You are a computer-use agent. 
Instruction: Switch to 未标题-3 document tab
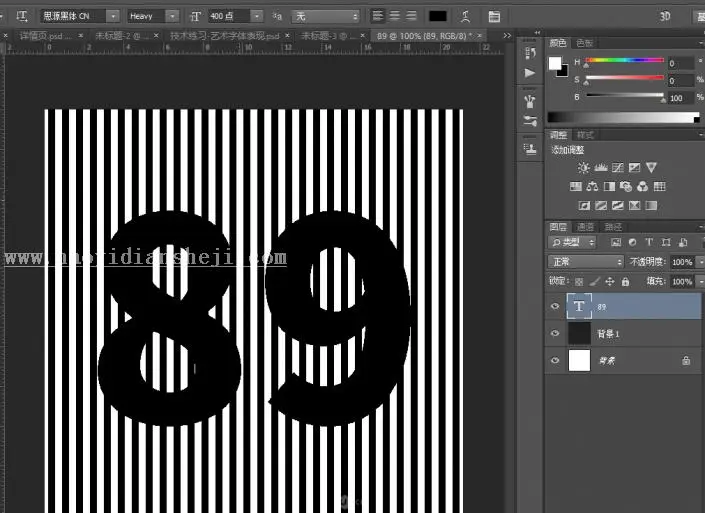pos(330,36)
